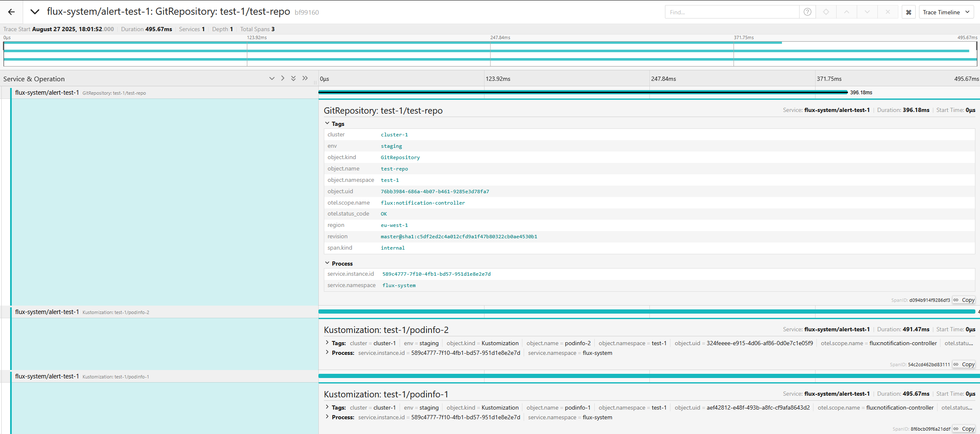Click the single down chevron (Expand +1)
Viewport: 980px width, 434px height.
pos(272,79)
